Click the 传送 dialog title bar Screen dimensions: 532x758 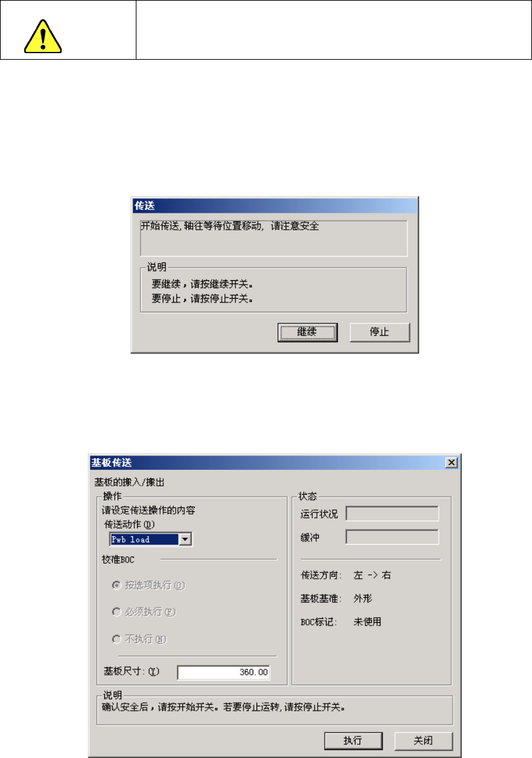point(274,206)
